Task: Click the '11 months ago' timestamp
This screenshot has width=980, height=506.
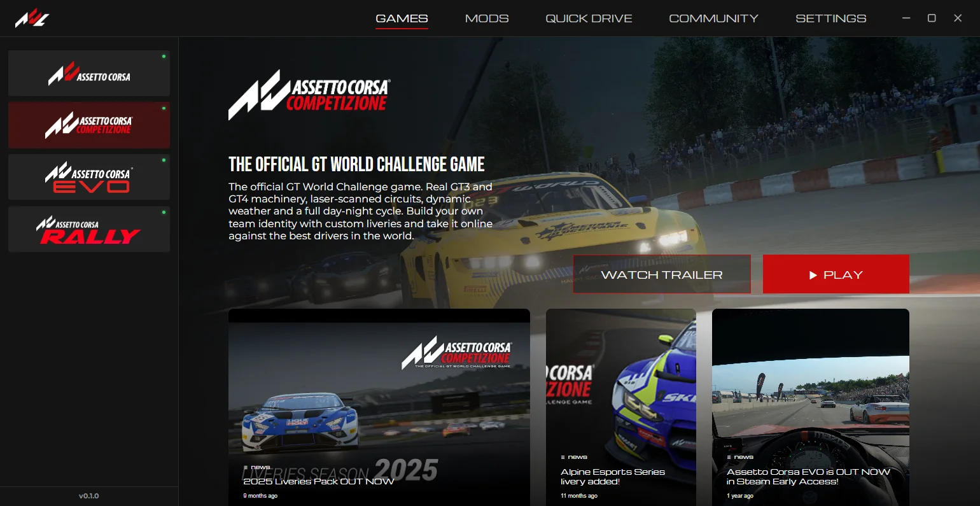Action: (x=579, y=496)
